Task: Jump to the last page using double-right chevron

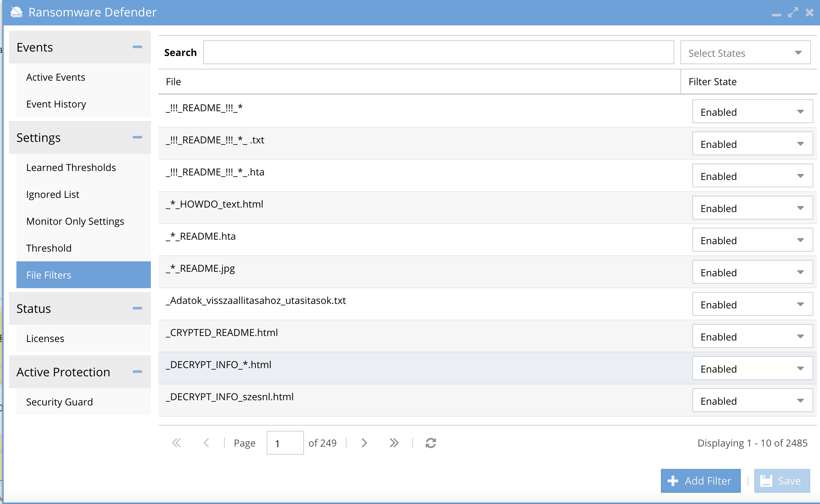Action: coord(394,443)
